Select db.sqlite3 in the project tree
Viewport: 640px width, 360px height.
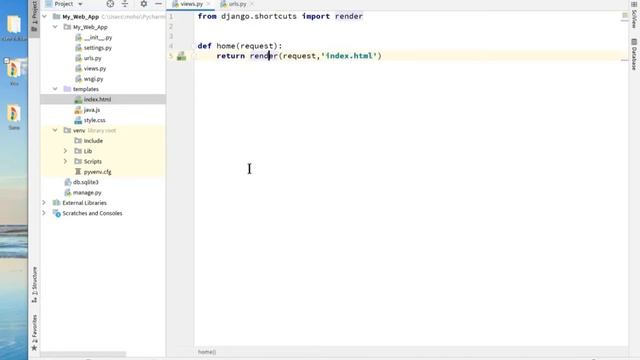(x=81, y=182)
